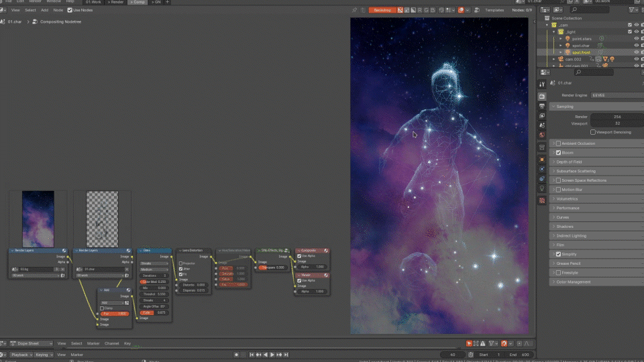Switch to the Render workspace tab
This screenshot has width=644, height=362.
point(115,2)
